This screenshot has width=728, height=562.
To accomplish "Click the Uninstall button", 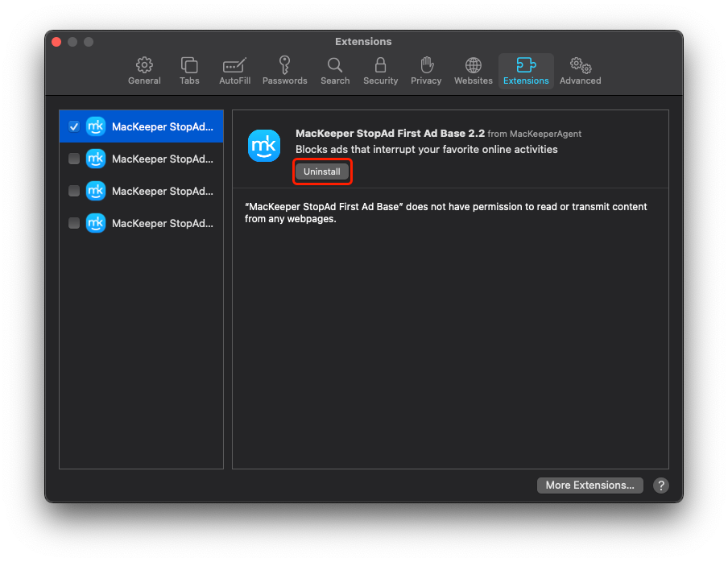I will (x=322, y=171).
